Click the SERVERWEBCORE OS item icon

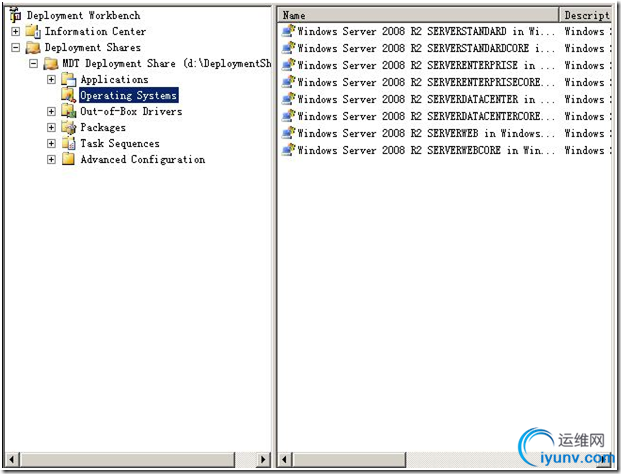coord(288,150)
